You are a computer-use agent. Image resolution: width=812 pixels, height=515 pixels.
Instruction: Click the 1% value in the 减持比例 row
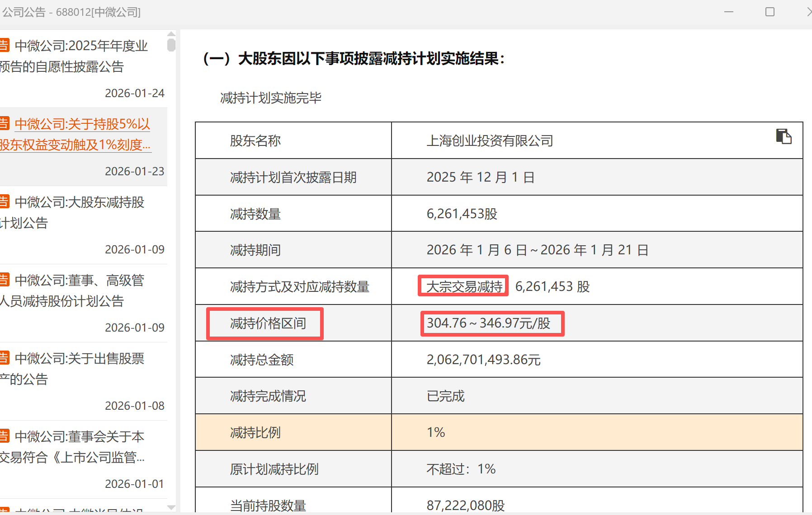pos(436,432)
